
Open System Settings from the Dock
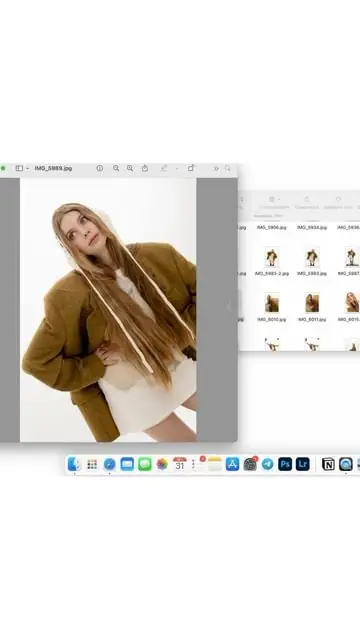coord(250,464)
